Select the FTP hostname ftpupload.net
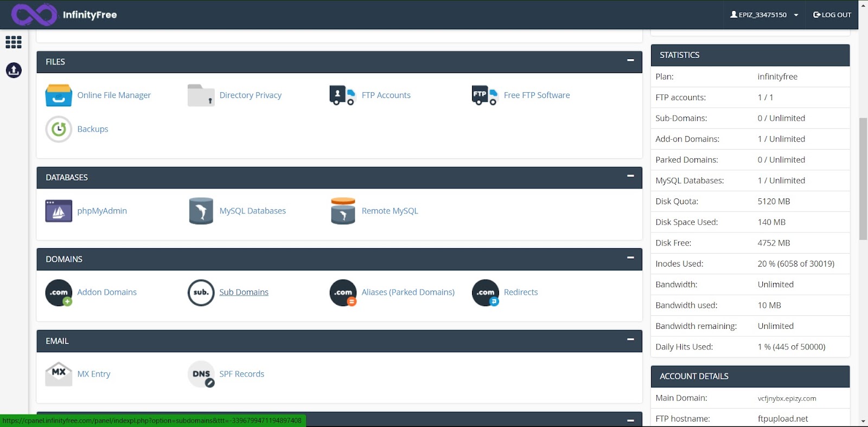868x427 pixels. pyautogui.click(x=783, y=419)
